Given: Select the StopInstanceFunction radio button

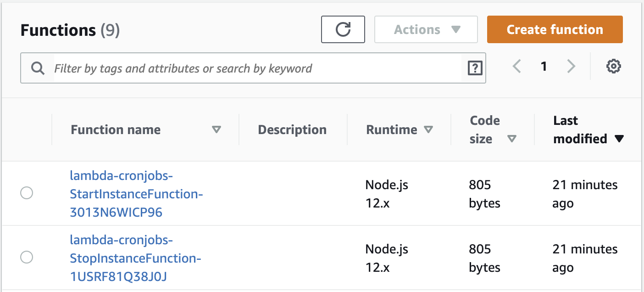Looking at the screenshot, I should (27, 258).
